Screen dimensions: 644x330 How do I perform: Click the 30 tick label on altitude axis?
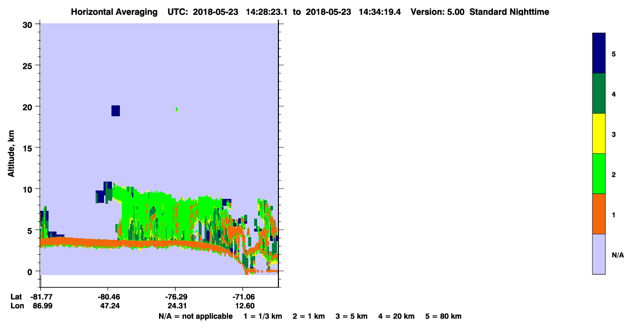[x=29, y=24]
